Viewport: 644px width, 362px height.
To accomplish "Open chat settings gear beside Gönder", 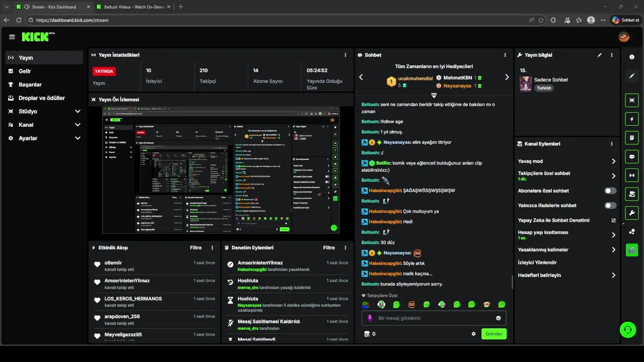I will point(473,334).
